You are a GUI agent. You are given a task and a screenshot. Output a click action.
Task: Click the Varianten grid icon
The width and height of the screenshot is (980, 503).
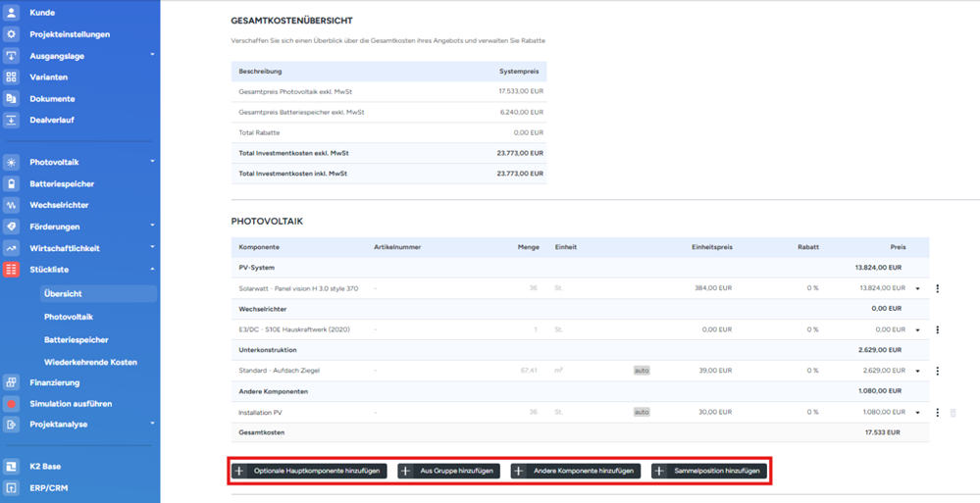point(12,77)
